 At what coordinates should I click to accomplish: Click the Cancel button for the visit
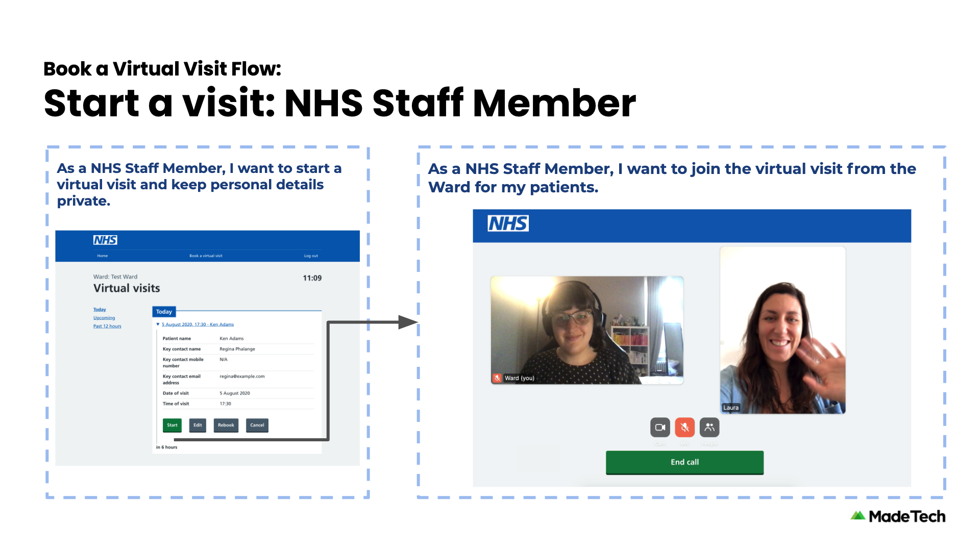(257, 425)
